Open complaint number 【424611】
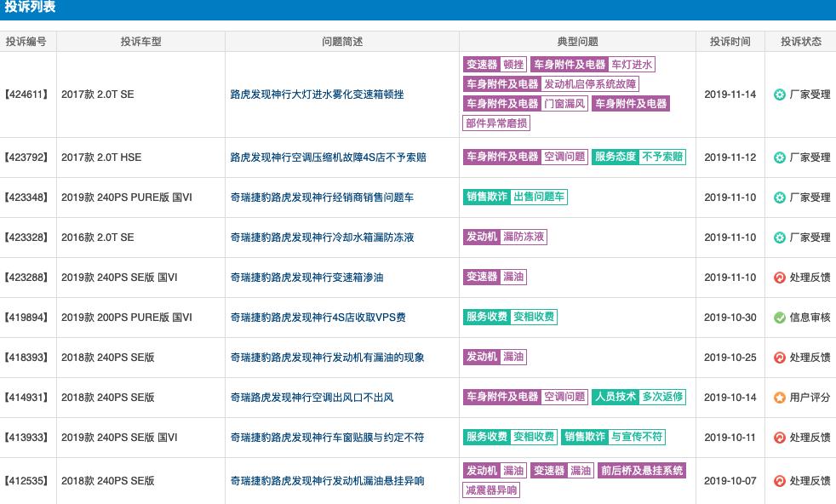 pyautogui.click(x=28, y=94)
